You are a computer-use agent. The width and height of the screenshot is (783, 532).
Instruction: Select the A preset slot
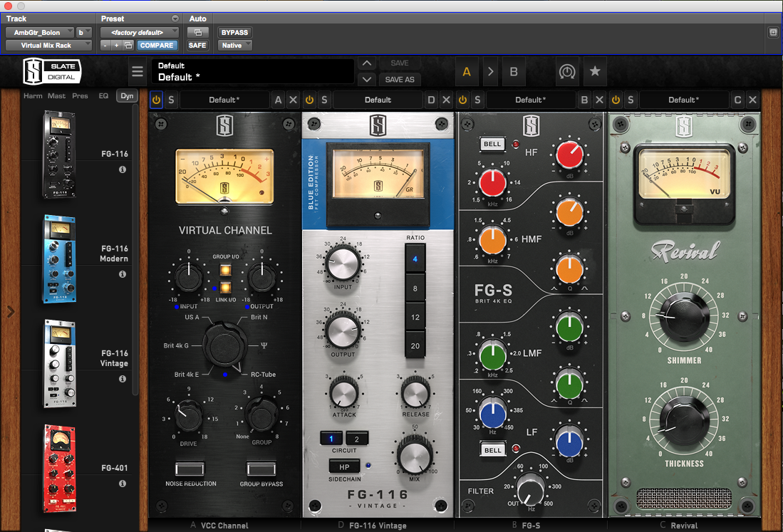pyautogui.click(x=467, y=72)
